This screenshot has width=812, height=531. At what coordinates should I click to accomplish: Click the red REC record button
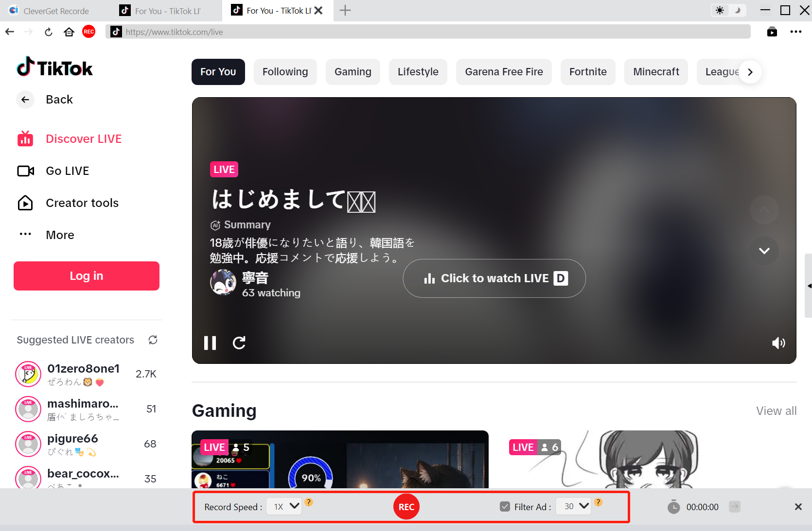pos(406,507)
